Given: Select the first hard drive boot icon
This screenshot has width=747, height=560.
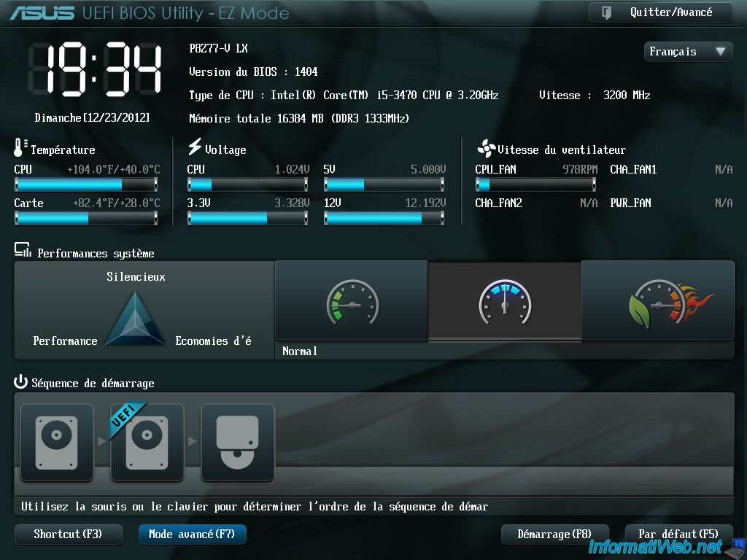Looking at the screenshot, I should coord(57,443).
